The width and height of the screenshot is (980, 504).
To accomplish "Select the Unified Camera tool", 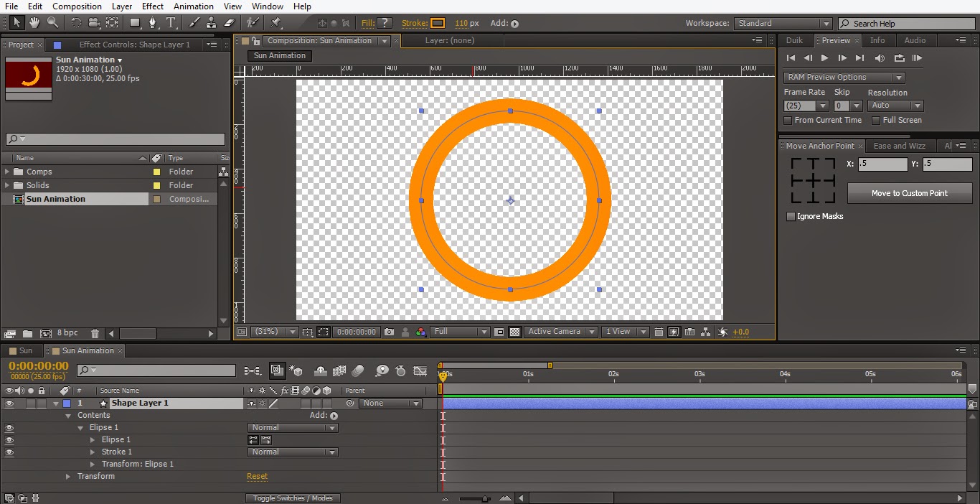I will point(94,22).
